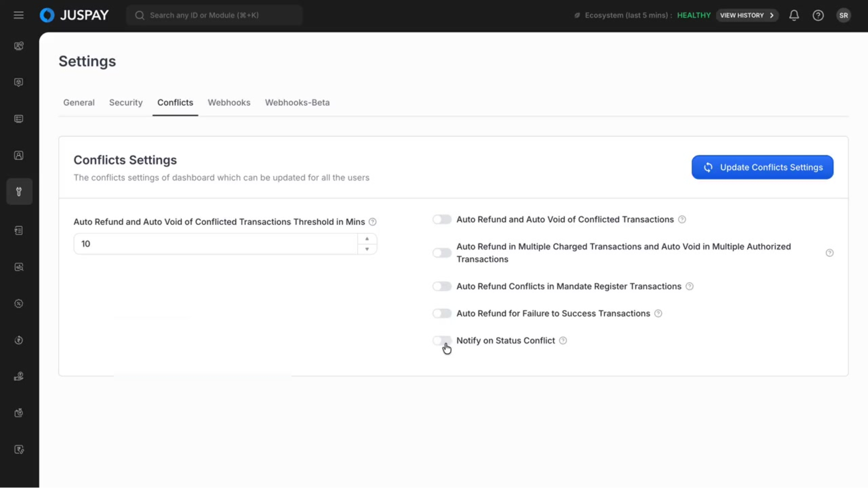Open the hamburger navigation menu
The image size is (868, 488).
19,15
